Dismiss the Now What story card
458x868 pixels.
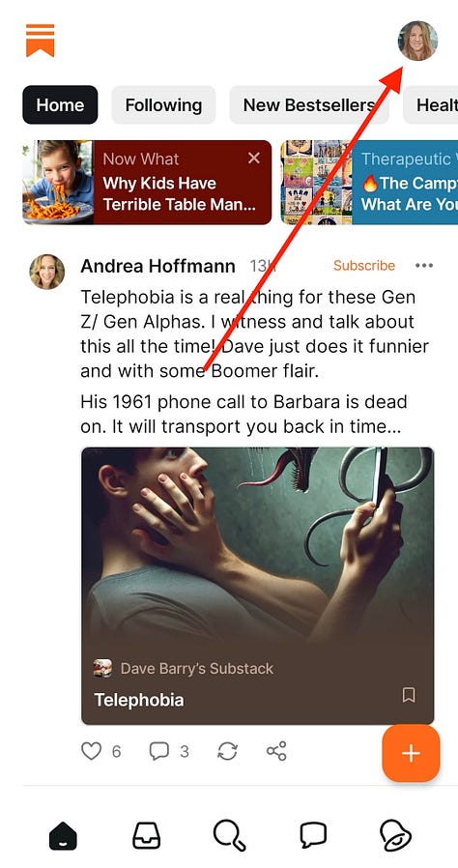click(254, 159)
